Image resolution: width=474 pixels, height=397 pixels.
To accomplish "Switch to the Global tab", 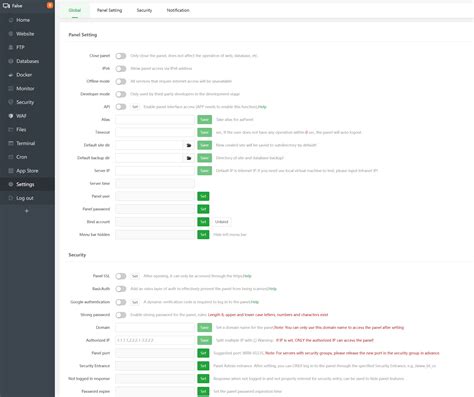I will pyautogui.click(x=75, y=10).
